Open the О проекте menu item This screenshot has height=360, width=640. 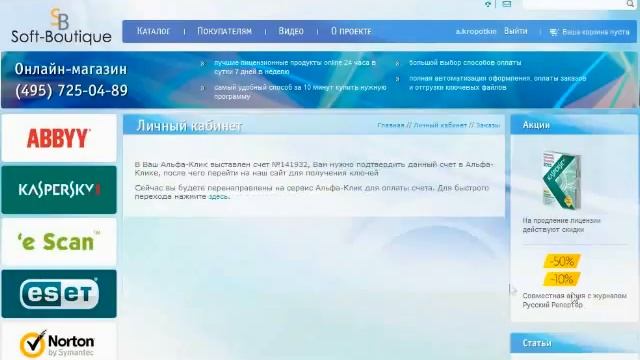pos(351,31)
